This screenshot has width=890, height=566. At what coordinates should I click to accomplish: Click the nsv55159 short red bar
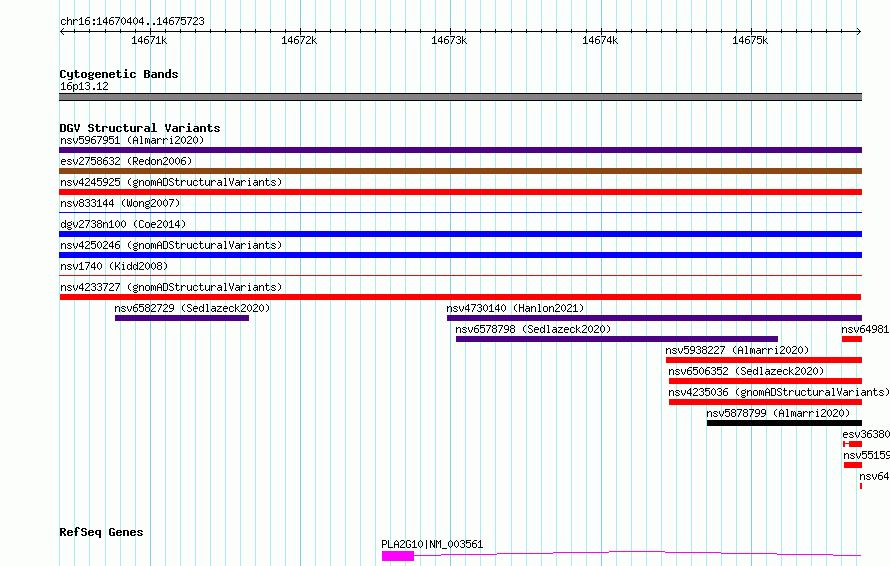[853, 465]
